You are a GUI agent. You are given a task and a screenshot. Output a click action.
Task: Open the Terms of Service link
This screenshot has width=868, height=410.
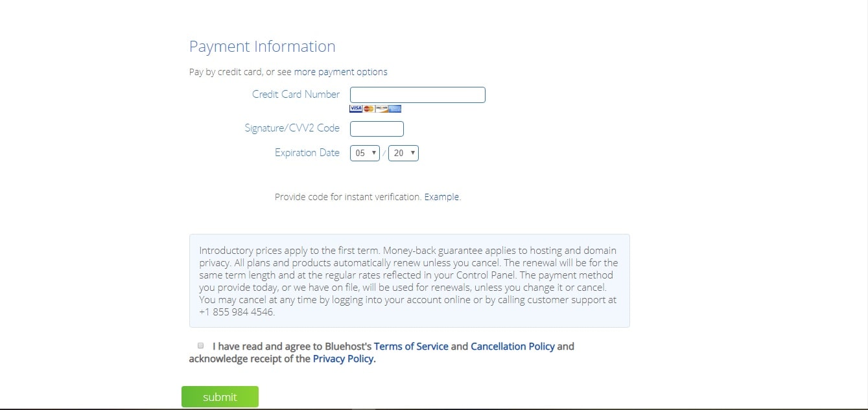point(411,347)
